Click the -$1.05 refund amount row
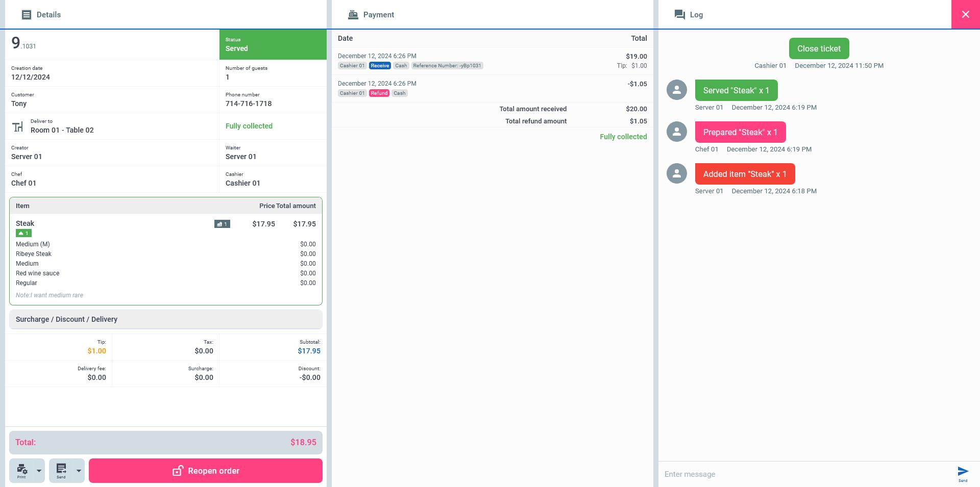 [493, 89]
